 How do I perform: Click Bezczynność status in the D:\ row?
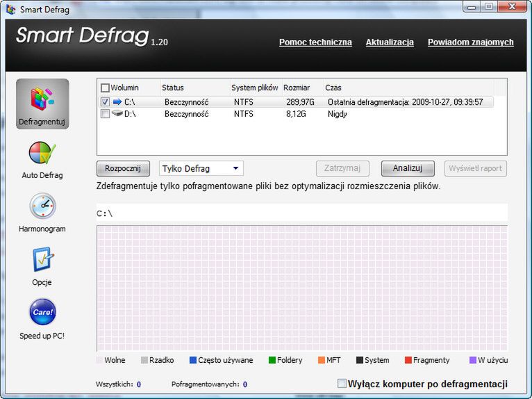(x=187, y=114)
